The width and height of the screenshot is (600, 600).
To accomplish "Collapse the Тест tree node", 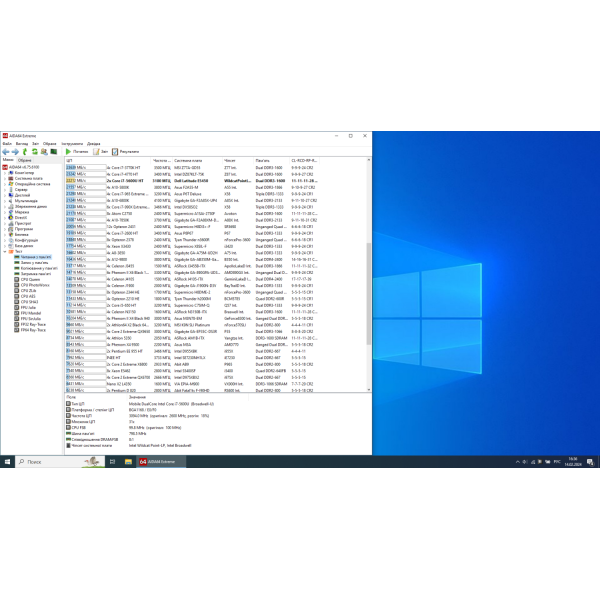I will pos(5,251).
